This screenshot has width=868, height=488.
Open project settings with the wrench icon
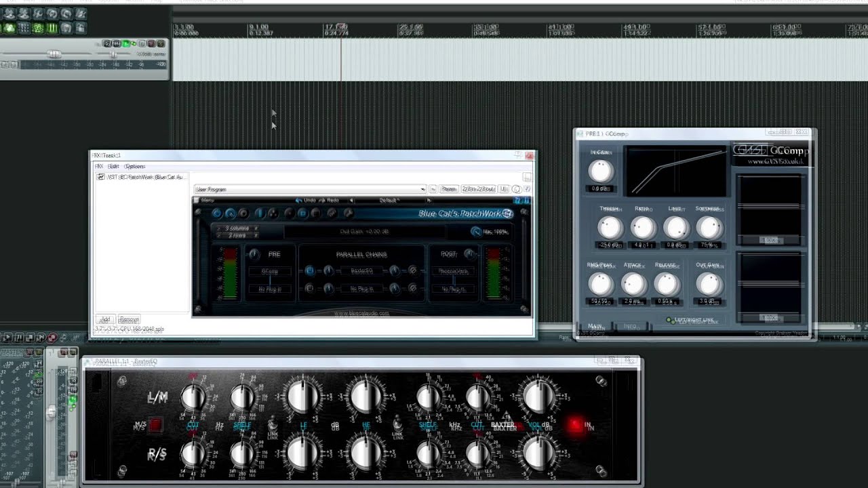click(38, 14)
